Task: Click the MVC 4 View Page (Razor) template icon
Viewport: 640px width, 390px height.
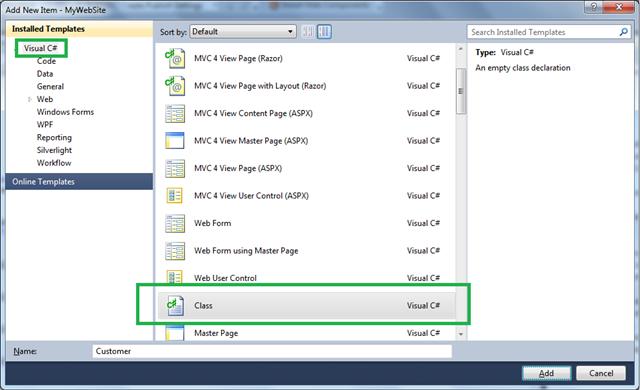Action: (175, 59)
